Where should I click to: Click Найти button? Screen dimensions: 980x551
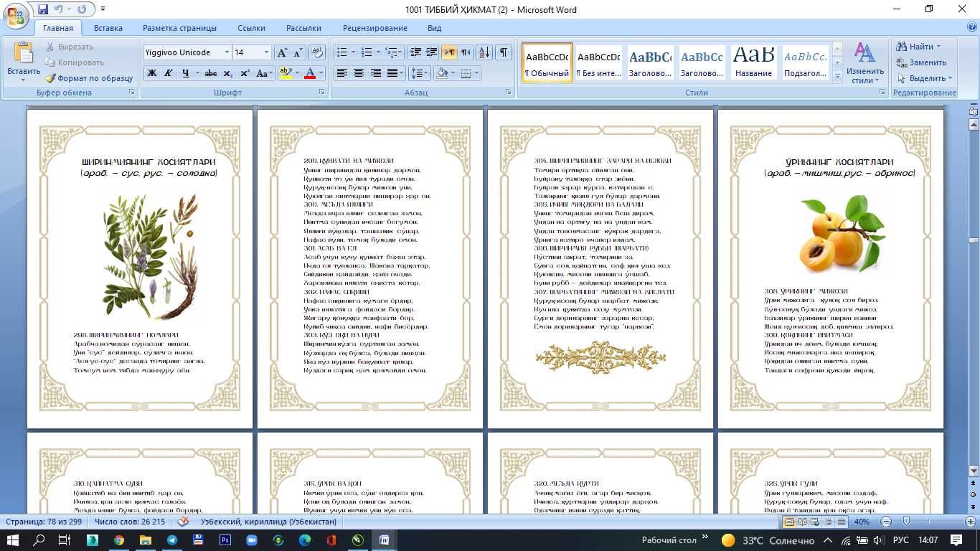point(918,47)
